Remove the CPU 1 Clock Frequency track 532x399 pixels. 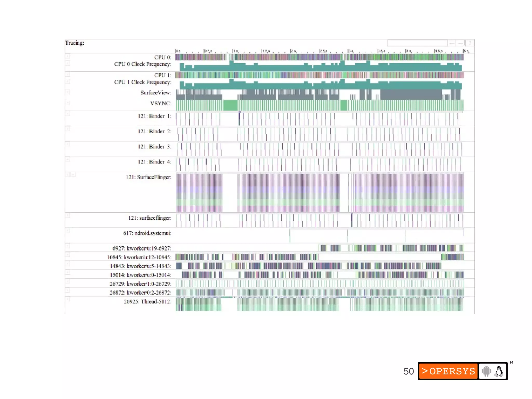click(68, 81)
